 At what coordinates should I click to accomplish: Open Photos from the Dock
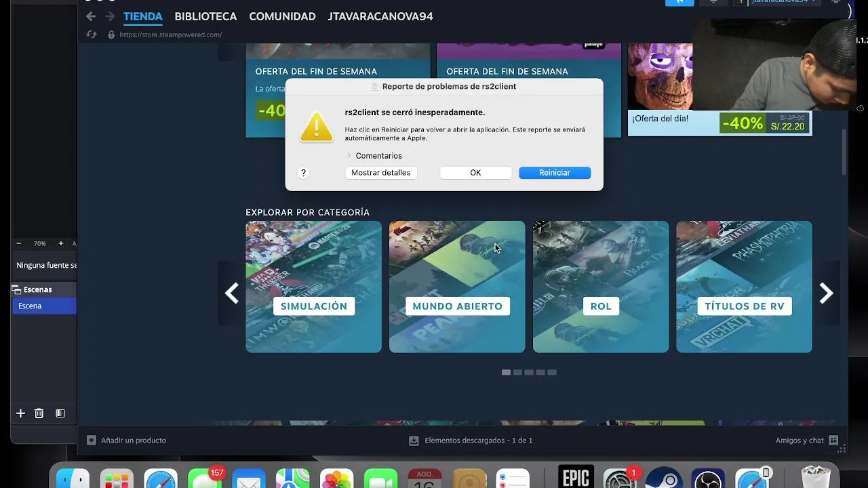coord(337,480)
